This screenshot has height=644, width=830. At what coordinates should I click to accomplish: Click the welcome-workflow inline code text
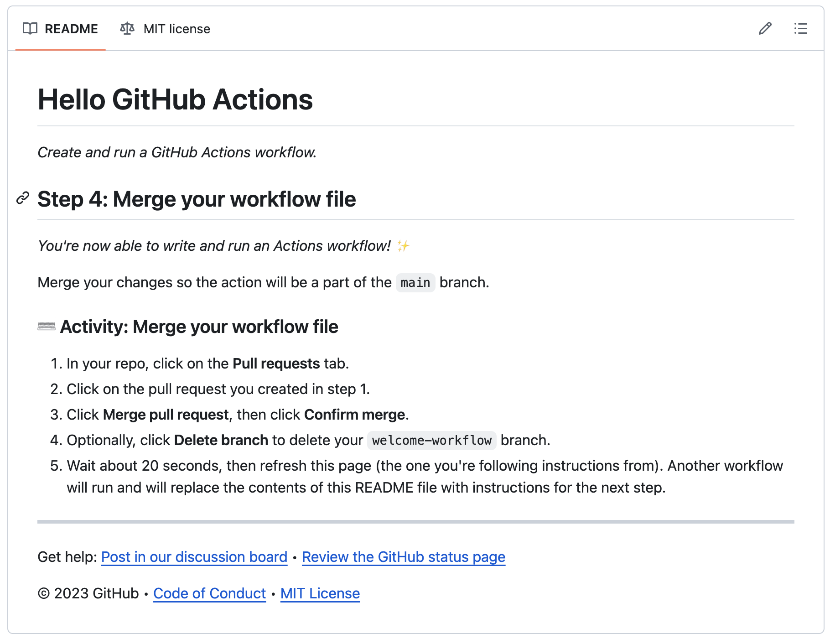(x=431, y=441)
